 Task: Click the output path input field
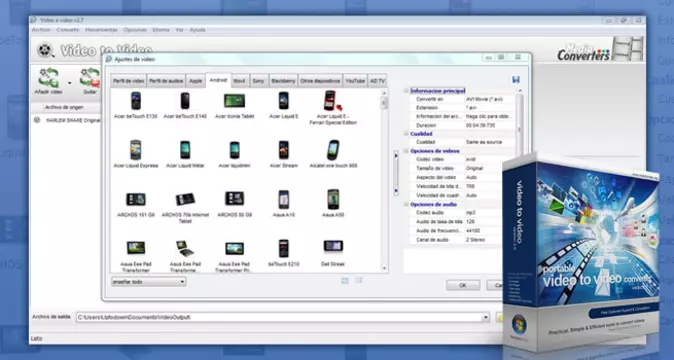[279, 317]
